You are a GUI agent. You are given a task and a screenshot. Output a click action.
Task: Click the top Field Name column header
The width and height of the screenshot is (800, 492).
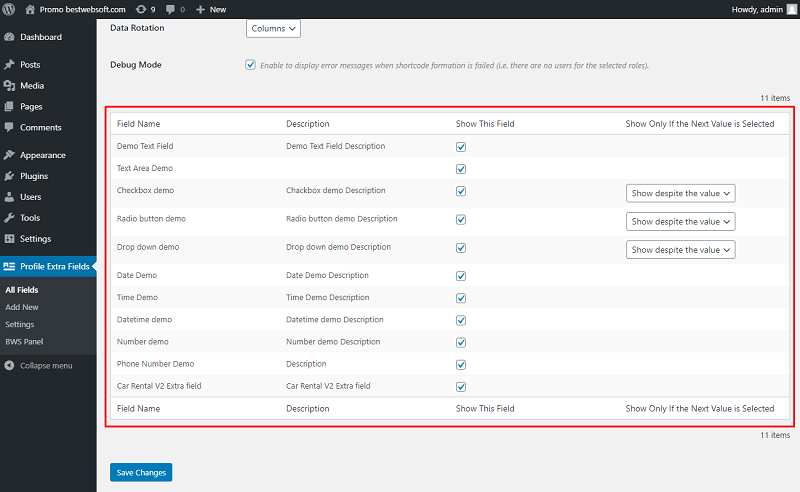click(x=138, y=124)
